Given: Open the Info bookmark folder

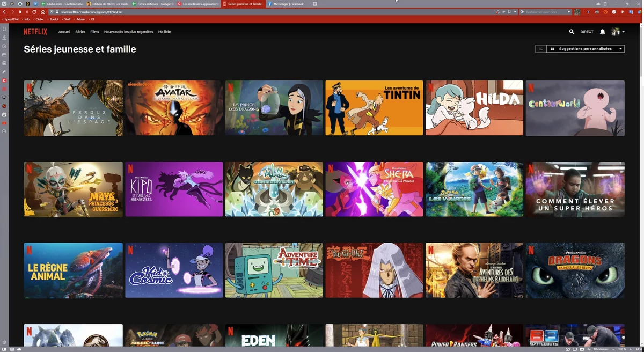Looking at the screenshot, I should click(x=26, y=19).
